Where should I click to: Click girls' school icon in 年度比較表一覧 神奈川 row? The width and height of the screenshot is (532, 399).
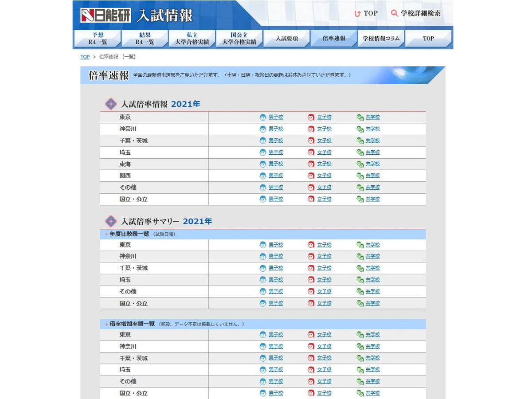pos(311,256)
